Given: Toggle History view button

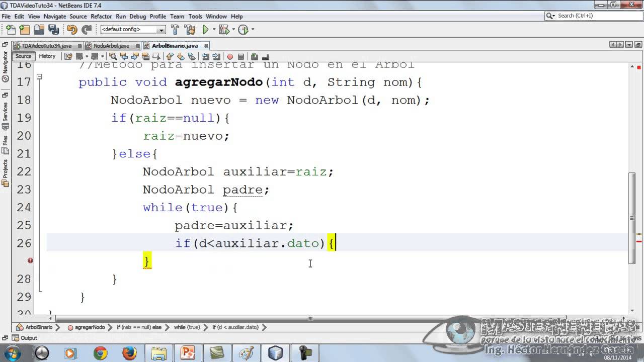Looking at the screenshot, I should point(47,56).
